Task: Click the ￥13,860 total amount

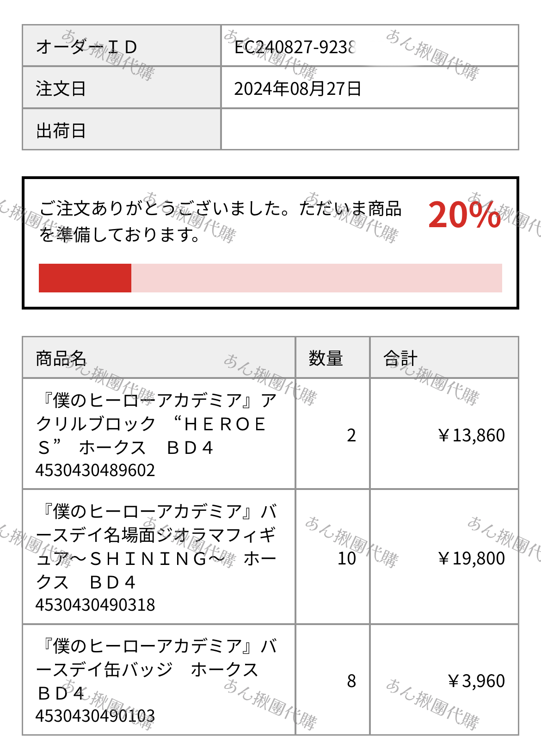Action: pyautogui.click(x=471, y=435)
